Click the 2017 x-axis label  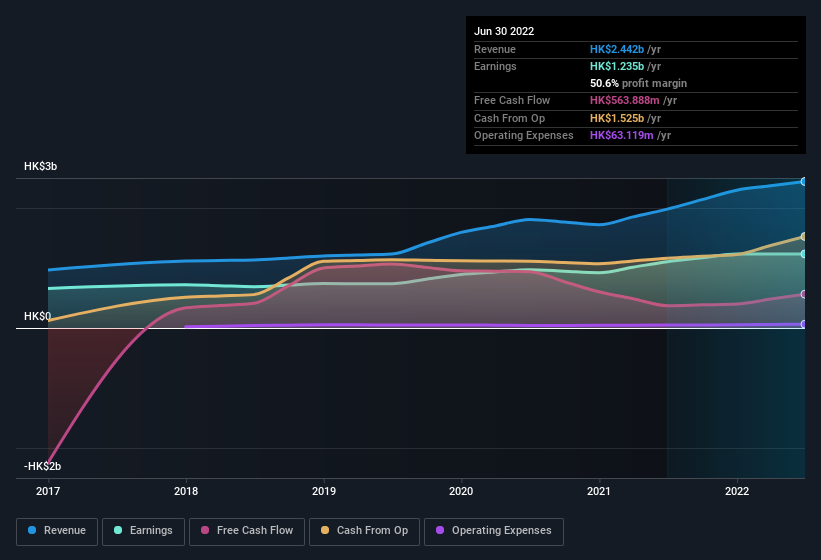click(48, 491)
